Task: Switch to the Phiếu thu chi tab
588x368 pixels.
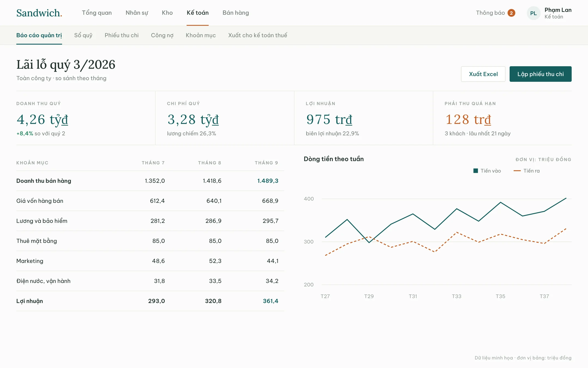Action: [122, 35]
